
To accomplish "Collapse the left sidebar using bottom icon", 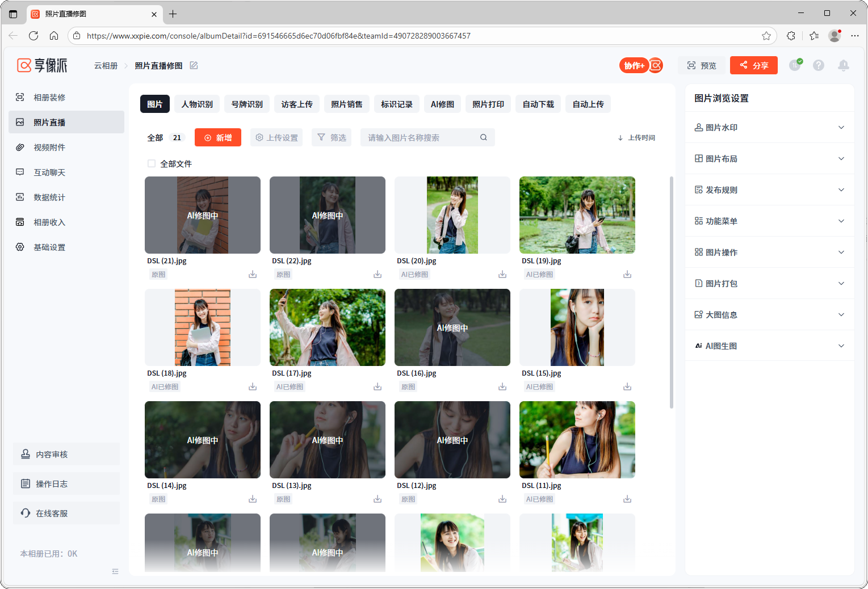I will click(115, 571).
